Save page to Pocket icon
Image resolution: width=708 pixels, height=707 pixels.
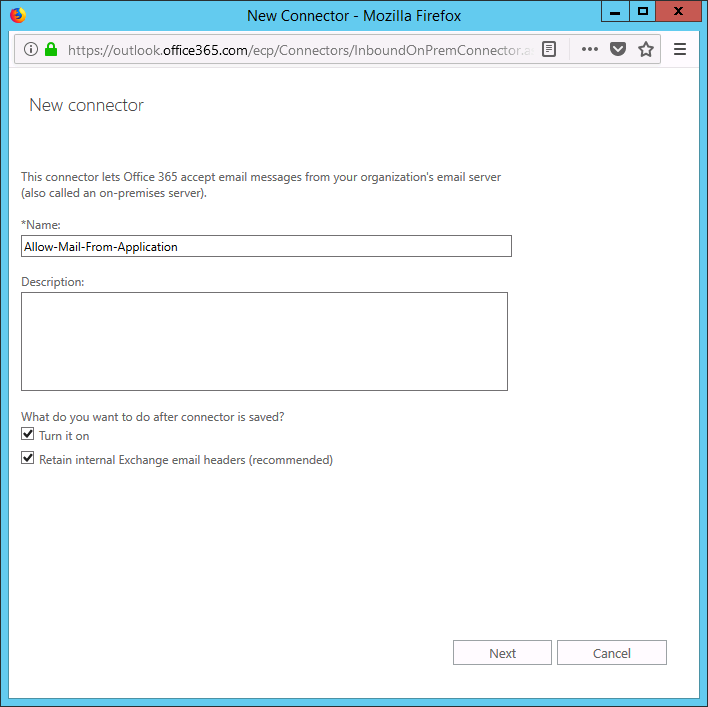(x=618, y=49)
